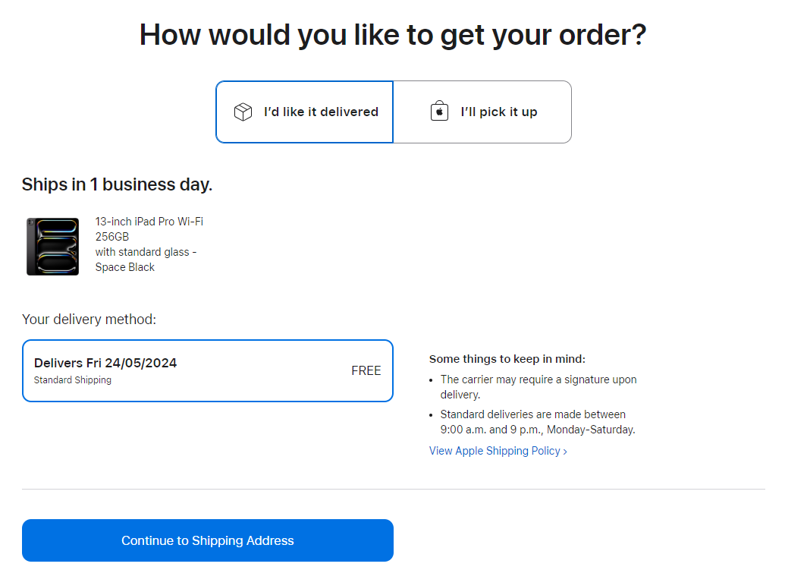Click the standard delivery hours note
785x570 pixels.
point(537,422)
